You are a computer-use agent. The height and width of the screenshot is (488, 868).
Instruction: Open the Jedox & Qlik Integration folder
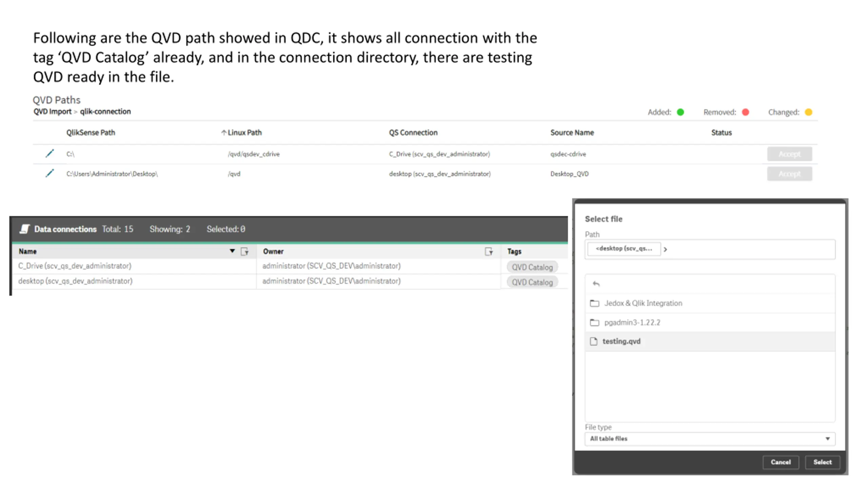[x=643, y=303]
